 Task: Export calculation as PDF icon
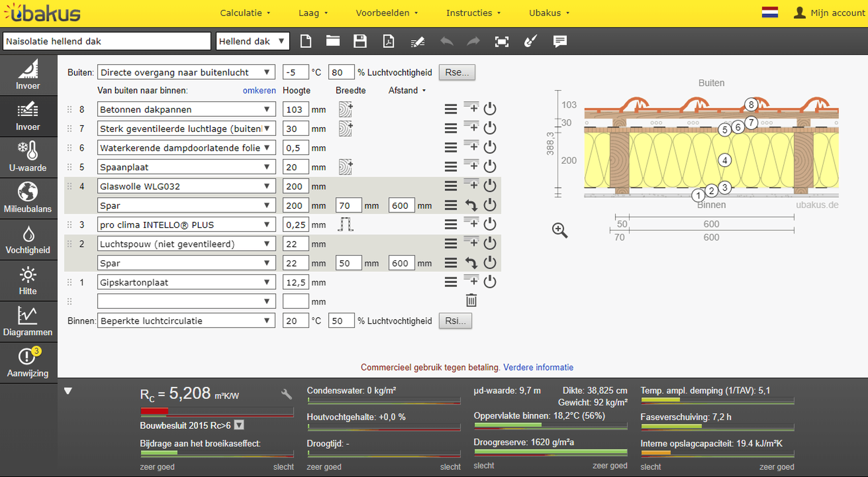tap(388, 41)
